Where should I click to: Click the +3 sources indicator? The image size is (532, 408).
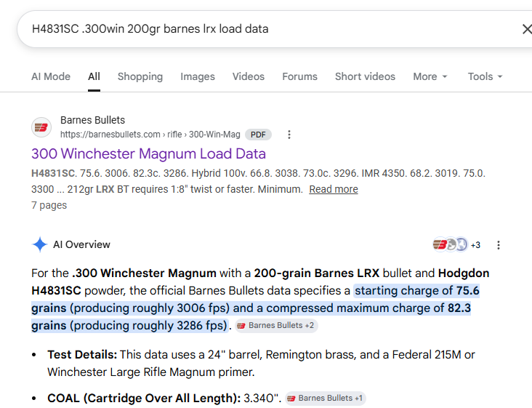coord(476,245)
